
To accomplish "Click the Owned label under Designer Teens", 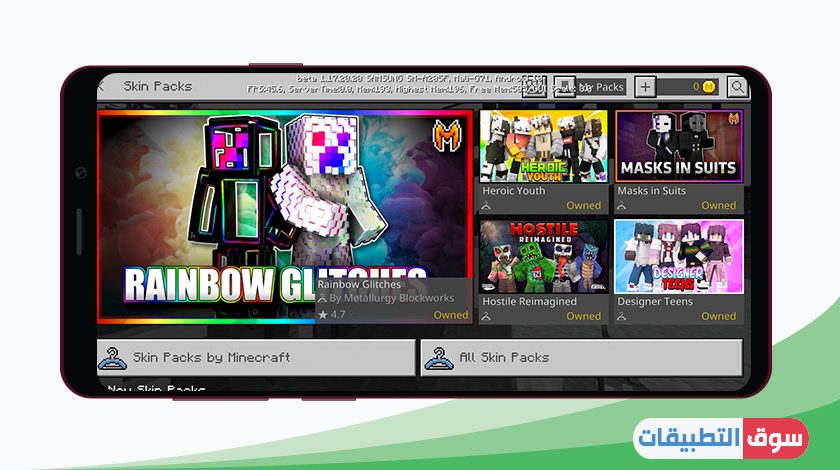I will coord(718,316).
